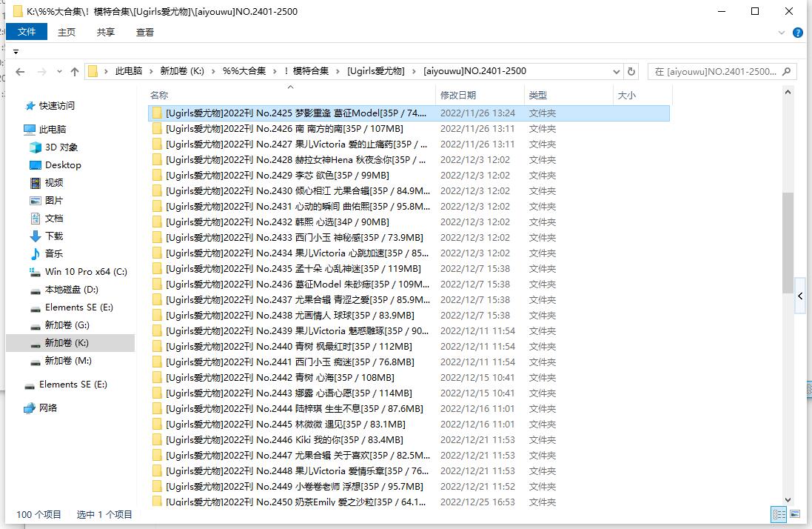Open the quick access toolbar customize dropdown
Viewport: 812px width, 529px height.
[x=16, y=52]
